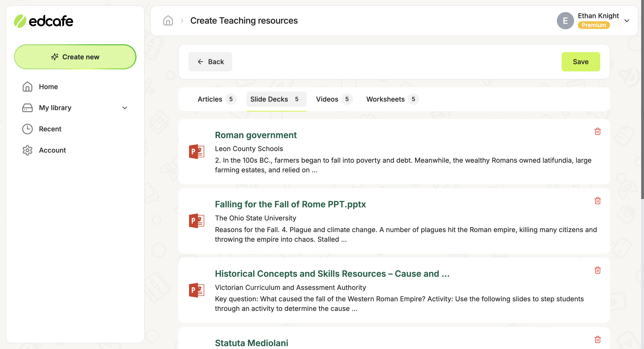This screenshot has width=644, height=349.
Task: Click the Create new button
Action: (75, 57)
